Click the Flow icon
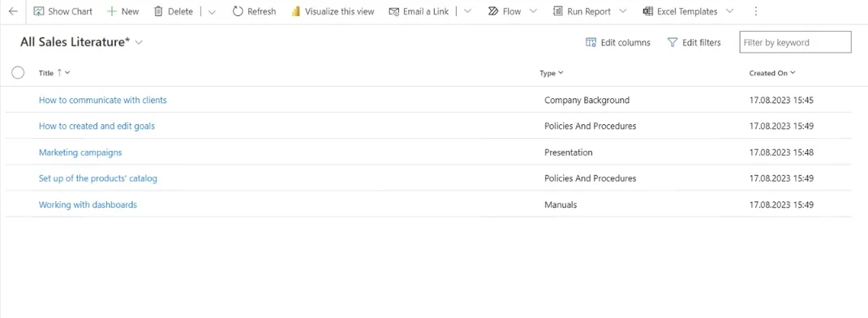 (x=493, y=11)
